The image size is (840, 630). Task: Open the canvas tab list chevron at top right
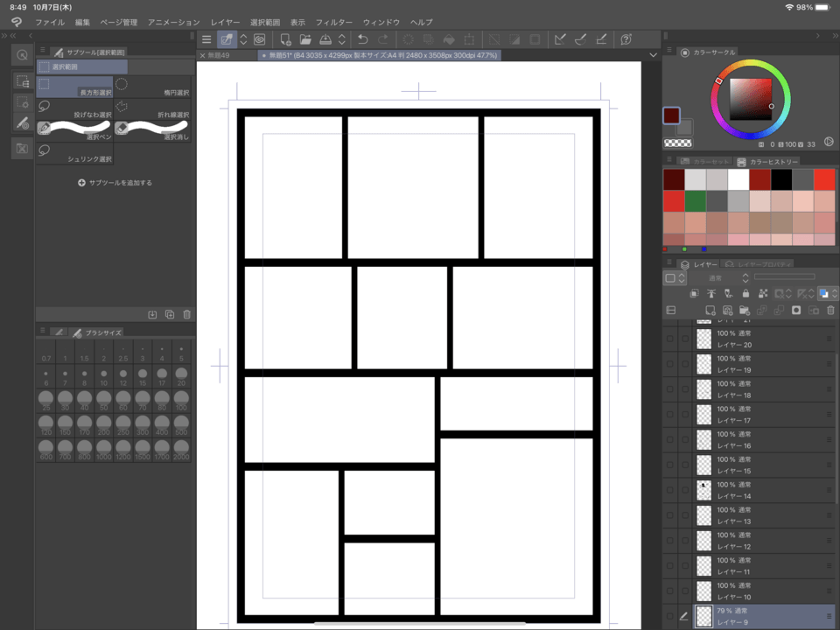653,54
